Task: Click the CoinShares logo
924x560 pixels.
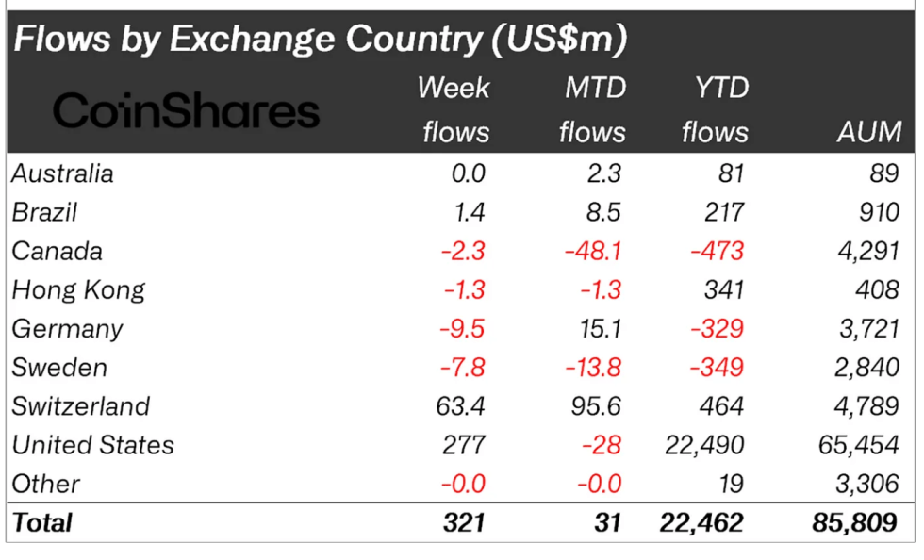Action: pos(186,112)
